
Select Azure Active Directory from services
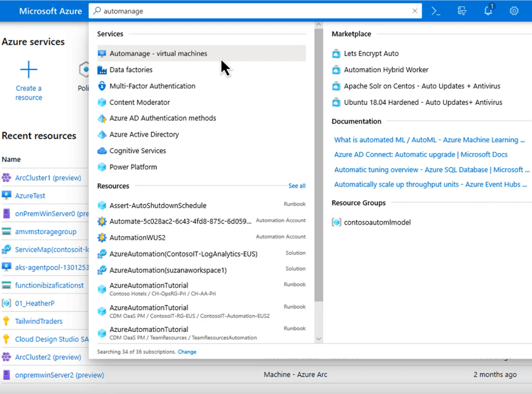click(x=144, y=134)
